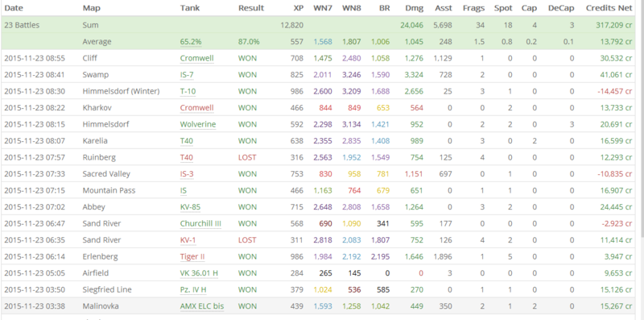The height and width of the screenshot is (320, 644).
Task: Select date 2015-11-23 06:47
Action: point(35,223)
